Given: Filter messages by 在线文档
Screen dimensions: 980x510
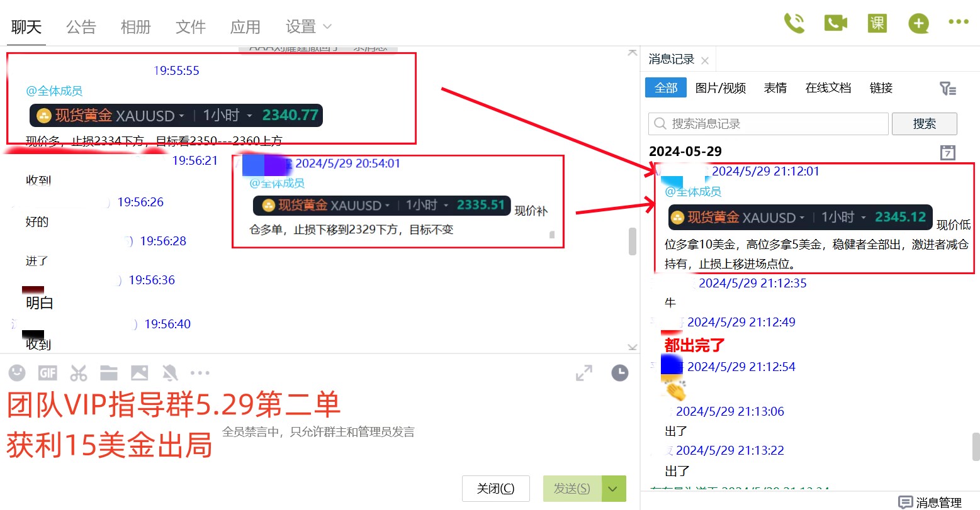Looking at the screenshot, I should point(828,88).
